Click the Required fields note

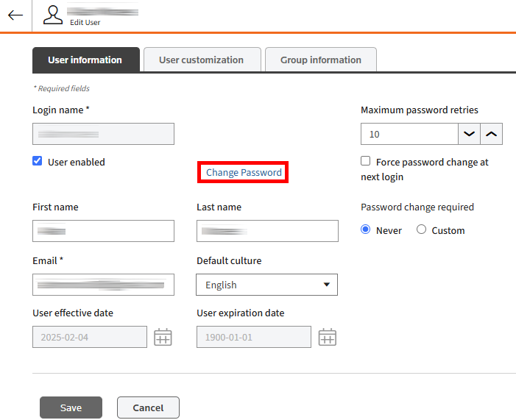61,88
